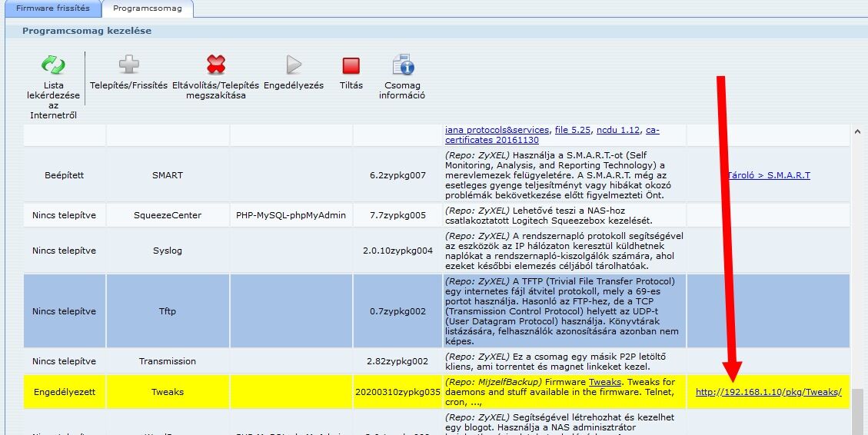
Task: Click the red X Eltávolítás icon
Action: point(216,65)
